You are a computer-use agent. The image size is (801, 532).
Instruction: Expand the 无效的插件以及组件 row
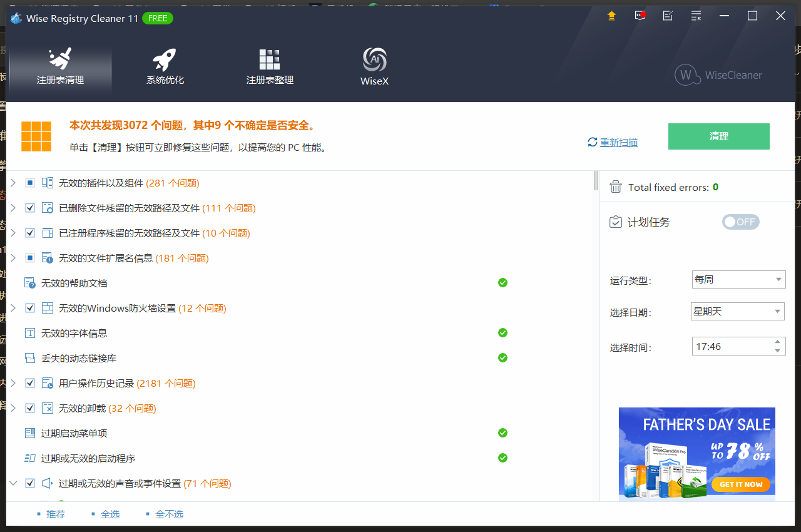click(13, 183)
